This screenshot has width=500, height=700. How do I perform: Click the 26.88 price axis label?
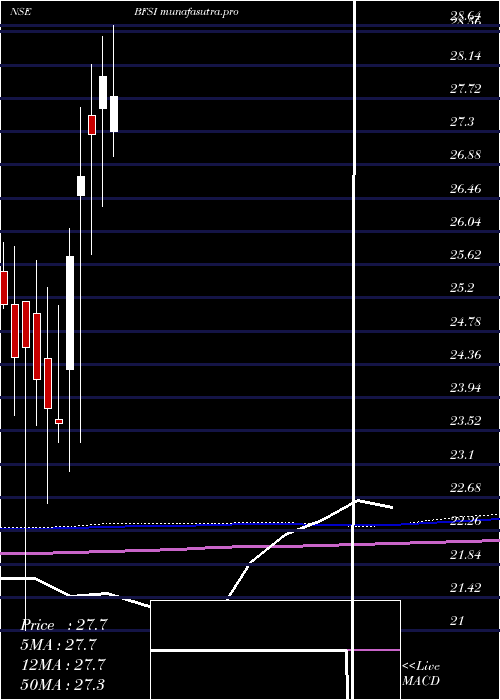click(x=465, y=155)
